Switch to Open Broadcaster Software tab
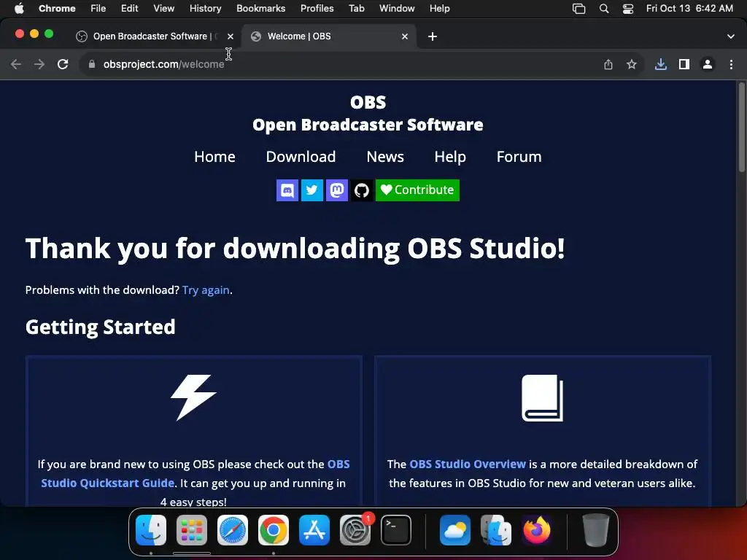Screen dimensions: 747x560 point(153,36)
